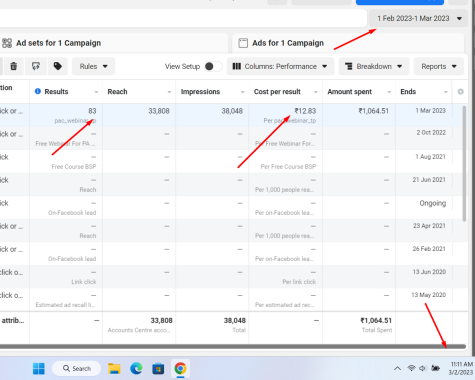Sort by Impressions column header

coord(200,92)
